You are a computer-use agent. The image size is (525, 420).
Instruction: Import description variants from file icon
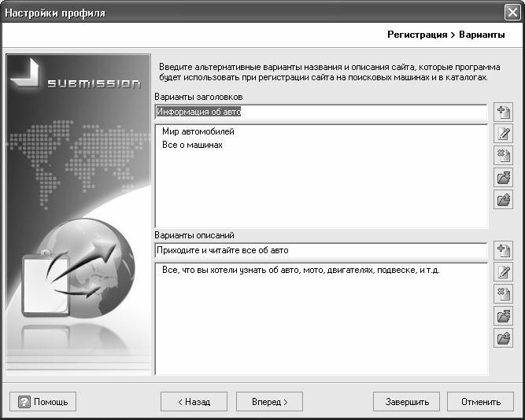click(x=503, y=317)
